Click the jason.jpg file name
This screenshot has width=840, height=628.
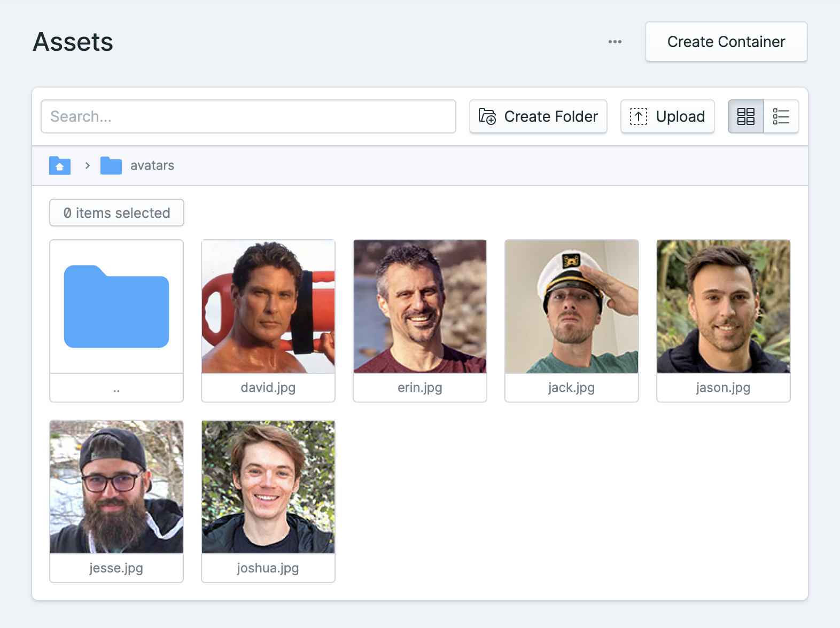(x=724, y=388)
